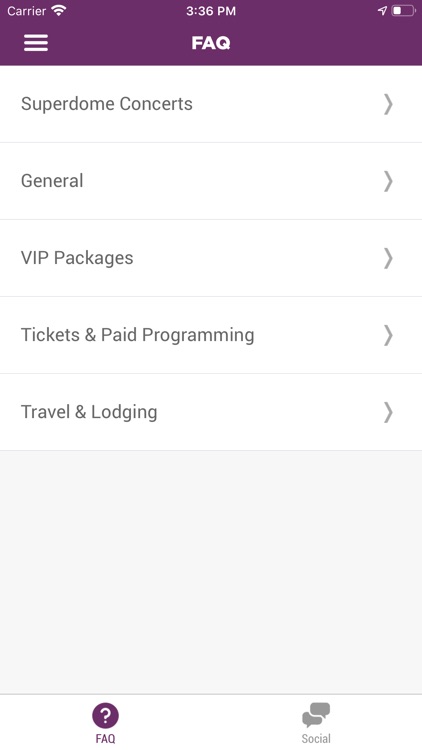Viewport: 422px width, 750px height.
Task: Open the hamburger menu
Action: coord(36,43)
